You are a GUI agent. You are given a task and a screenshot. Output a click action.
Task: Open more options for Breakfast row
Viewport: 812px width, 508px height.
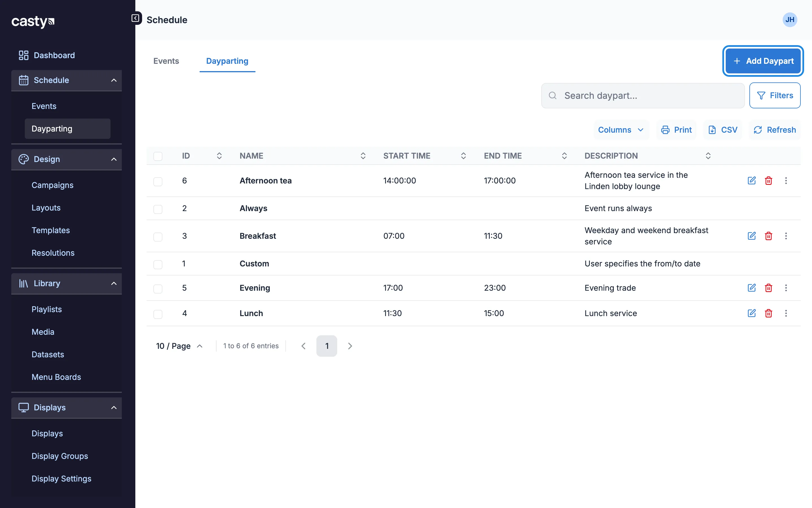(x=786, y=236)
